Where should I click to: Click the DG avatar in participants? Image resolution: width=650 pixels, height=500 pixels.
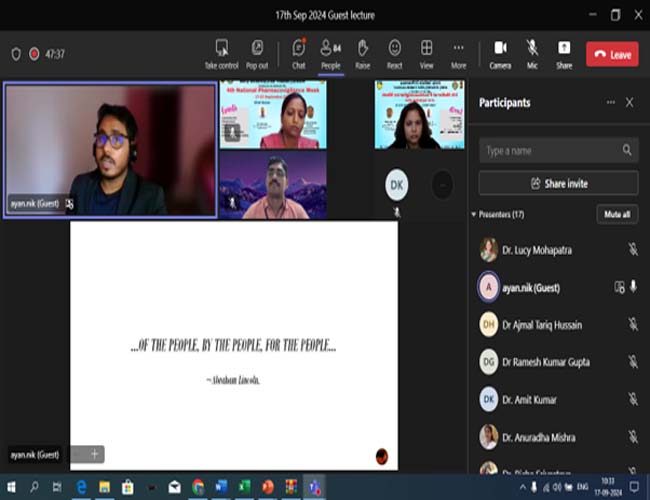(x=489, y=362)
